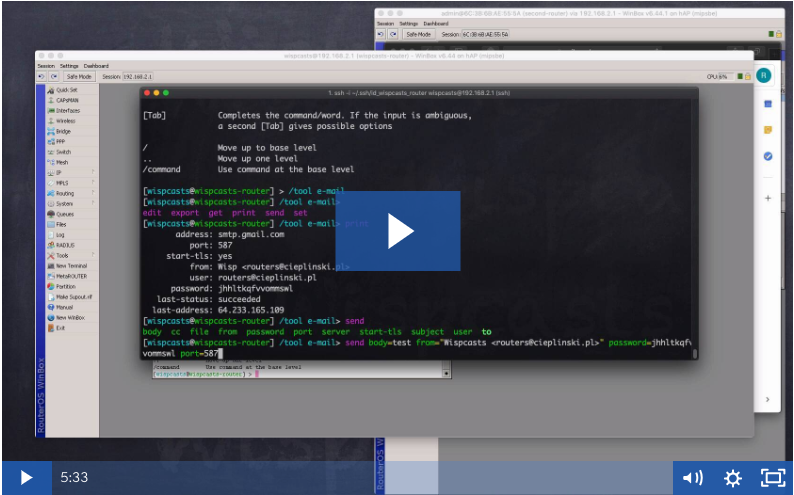
Task: Open CAPsMAN in WinBox sidebar
Action: pyautogui.click(x=67, y=100)
